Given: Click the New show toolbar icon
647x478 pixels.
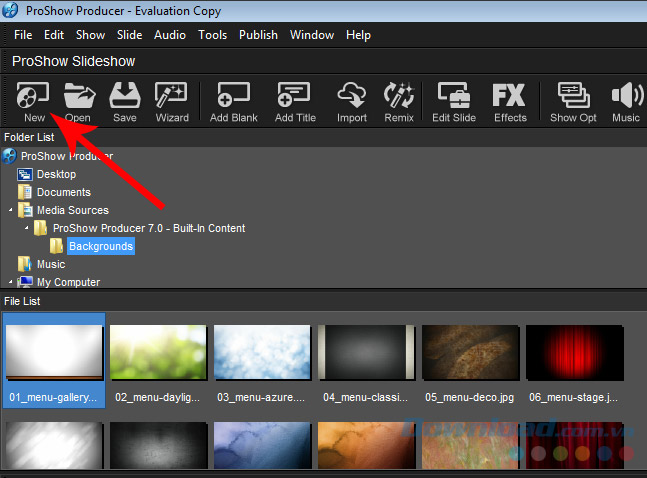Looking at the screenshot, I should pyautogui.click(x=33, y=102).
